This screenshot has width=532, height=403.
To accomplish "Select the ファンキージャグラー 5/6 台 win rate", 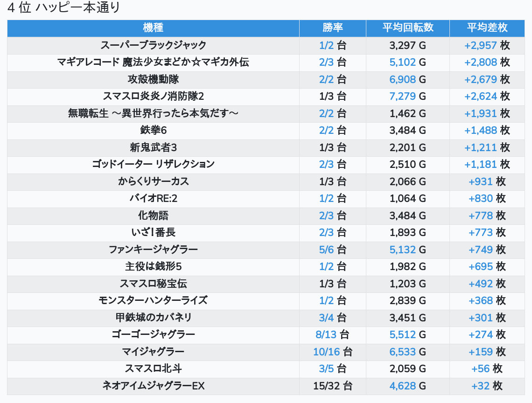I will click(332, 250).
